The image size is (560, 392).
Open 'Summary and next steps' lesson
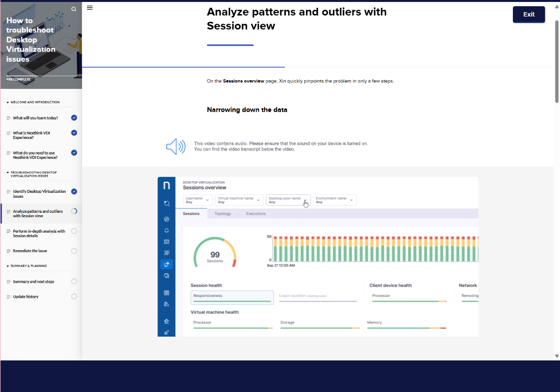[34, 282]
